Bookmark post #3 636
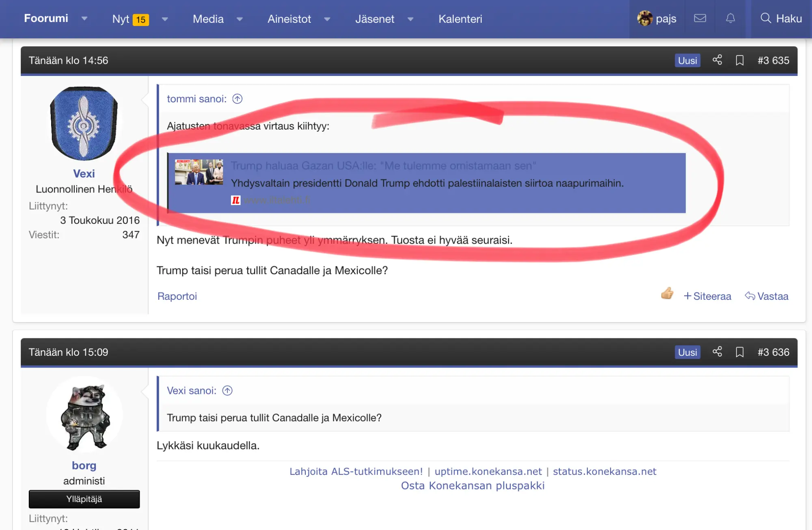 [740, 352]
